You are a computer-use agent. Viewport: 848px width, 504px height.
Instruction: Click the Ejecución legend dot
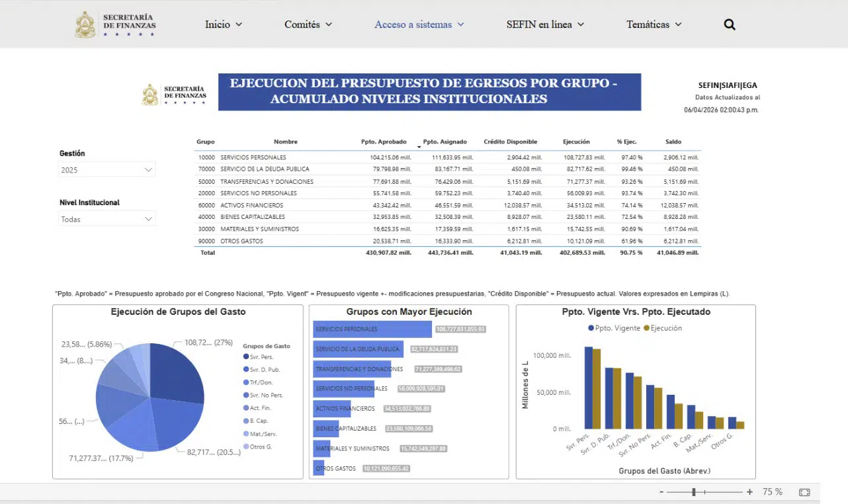click(x=646, y=328)
